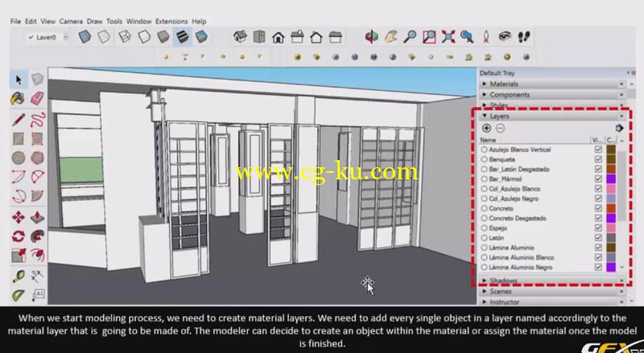Open the File menu
Screen dimensions: 644x353
[15, 22]
